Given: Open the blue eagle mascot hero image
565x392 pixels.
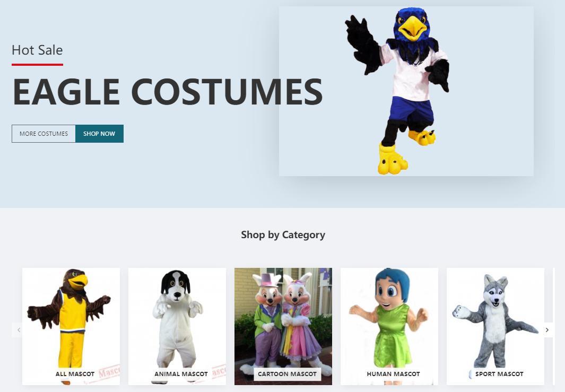Looking at the screenshot, I should [406, 91].
